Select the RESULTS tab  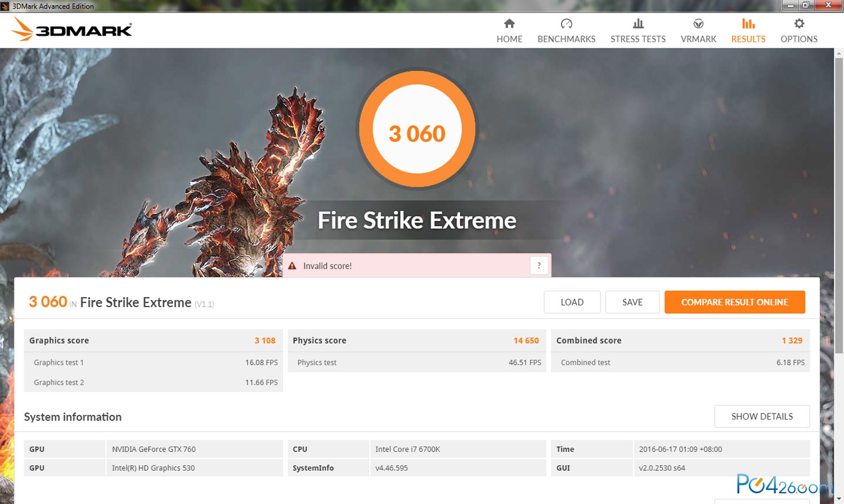pos(748,30)
